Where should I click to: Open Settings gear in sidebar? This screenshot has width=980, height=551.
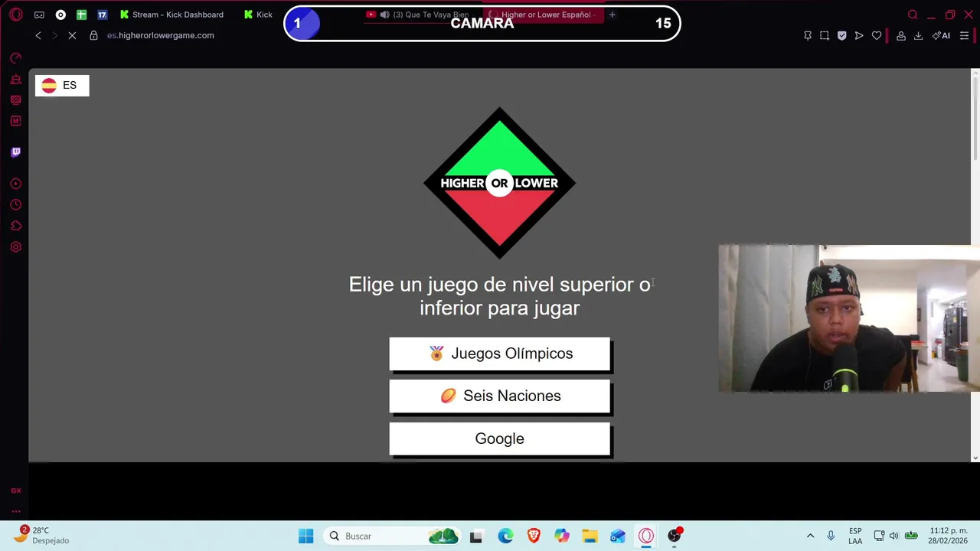[15, 247]
